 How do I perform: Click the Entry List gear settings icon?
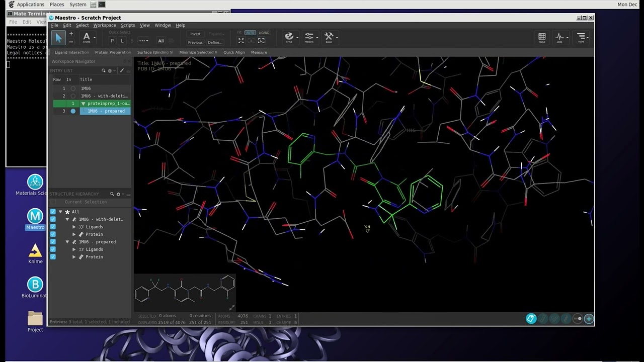pyautogui.click(x=110, y=70)
